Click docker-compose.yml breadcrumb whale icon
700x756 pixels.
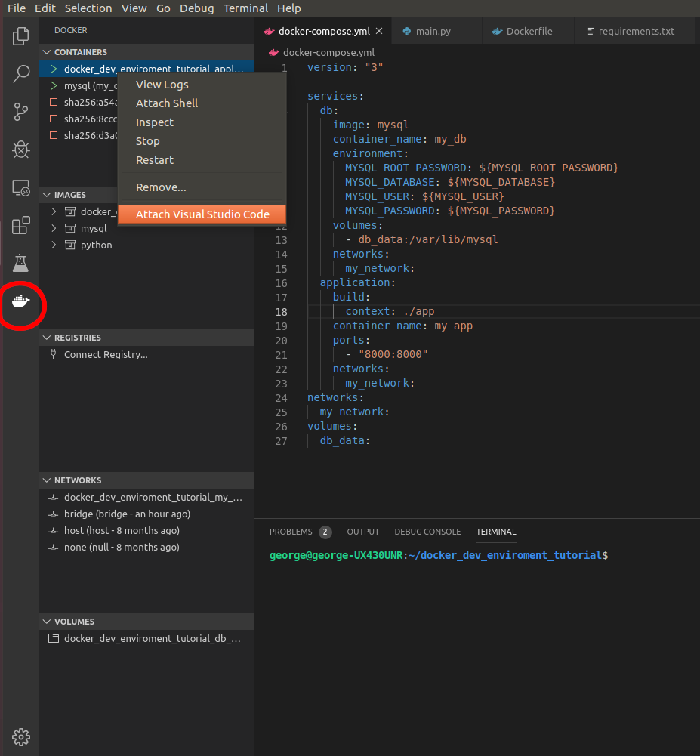click(x=274, y=53)
